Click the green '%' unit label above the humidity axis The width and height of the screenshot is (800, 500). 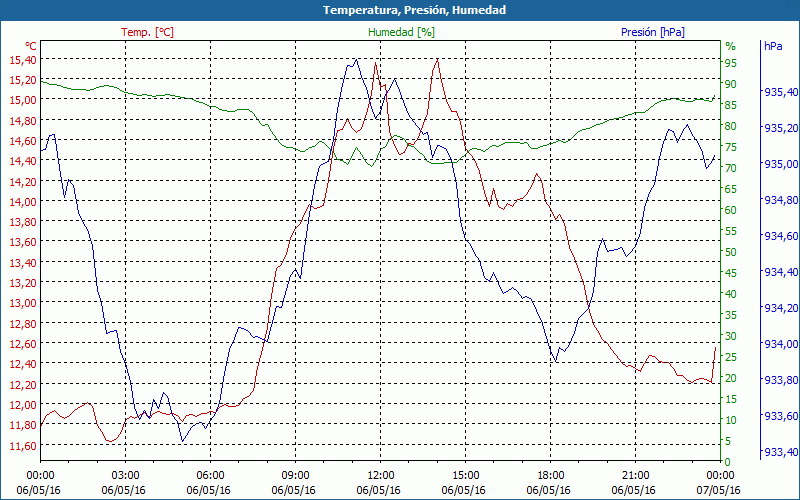pyautogui.click(x=731, y=46)
